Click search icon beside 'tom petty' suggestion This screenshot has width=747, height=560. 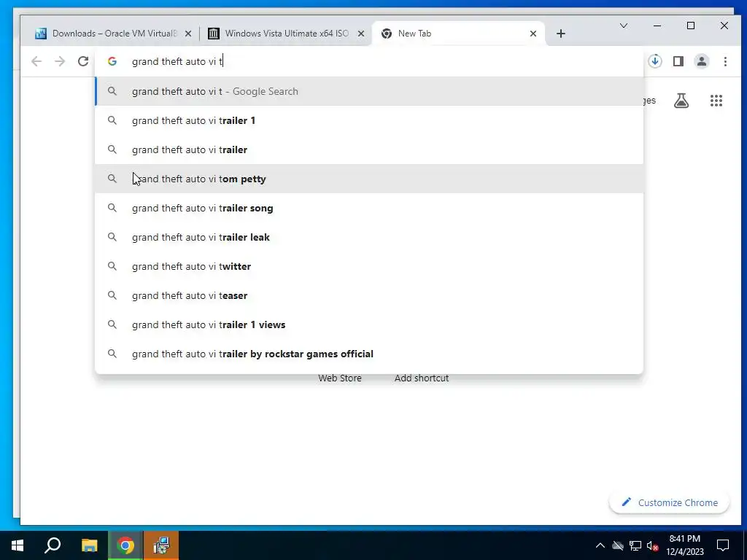(x=112, y=179)
